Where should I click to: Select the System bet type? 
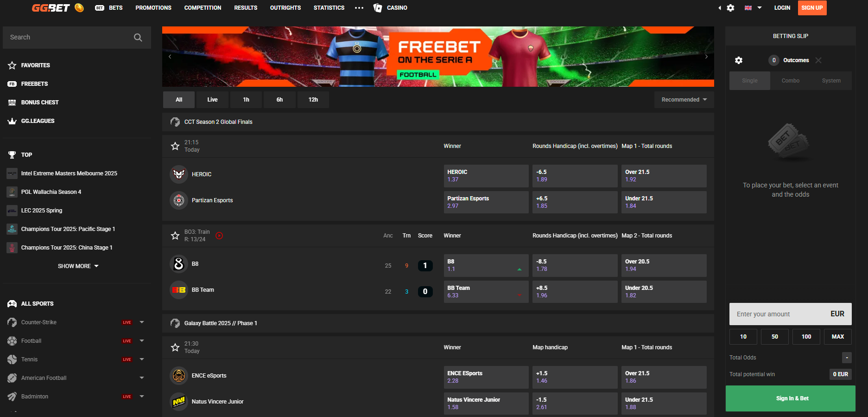pyautogui.click(x=831, y=81)
